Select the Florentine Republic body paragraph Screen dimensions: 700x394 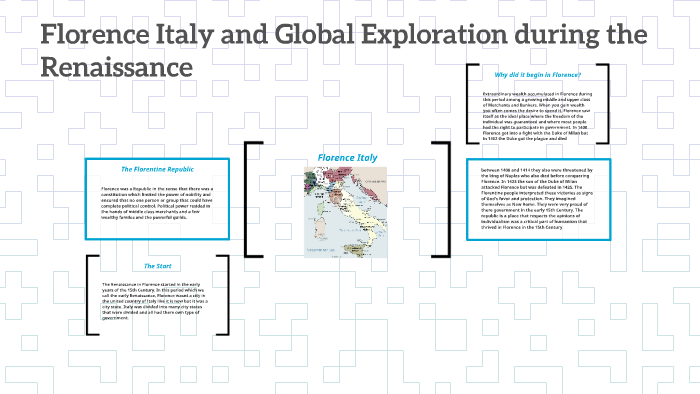[157, 203]
